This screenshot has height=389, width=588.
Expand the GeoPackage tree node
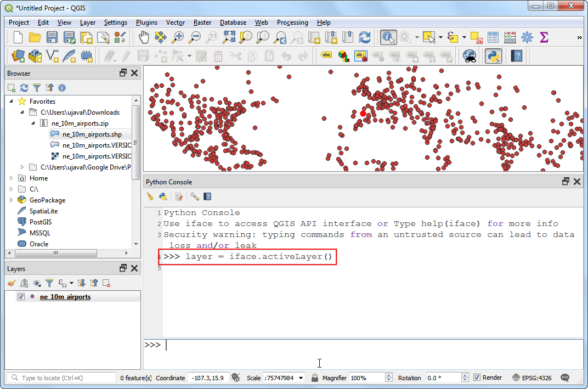pyautogui.click(x=12, y=200)
